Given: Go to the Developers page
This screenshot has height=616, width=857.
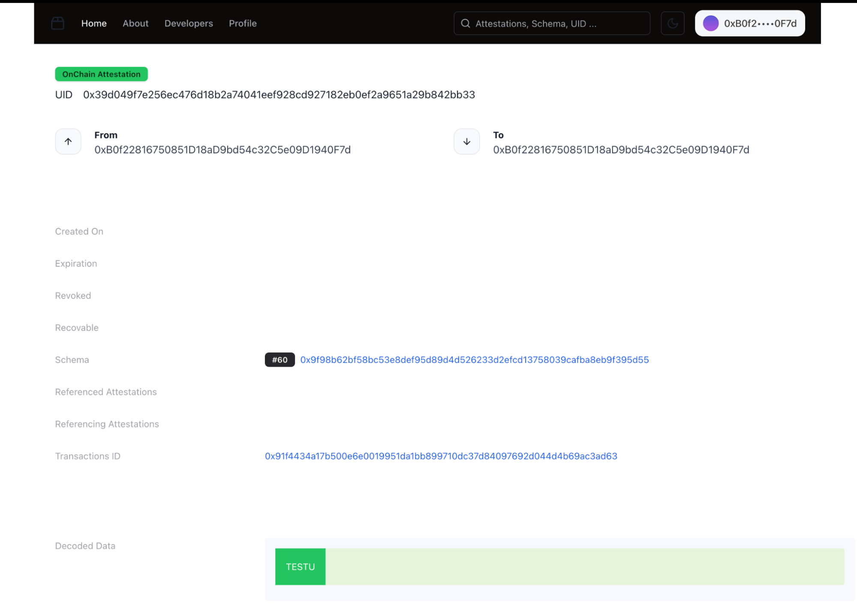Looking at the screenshot, I should pyautogui.click(x=189, y=24).
